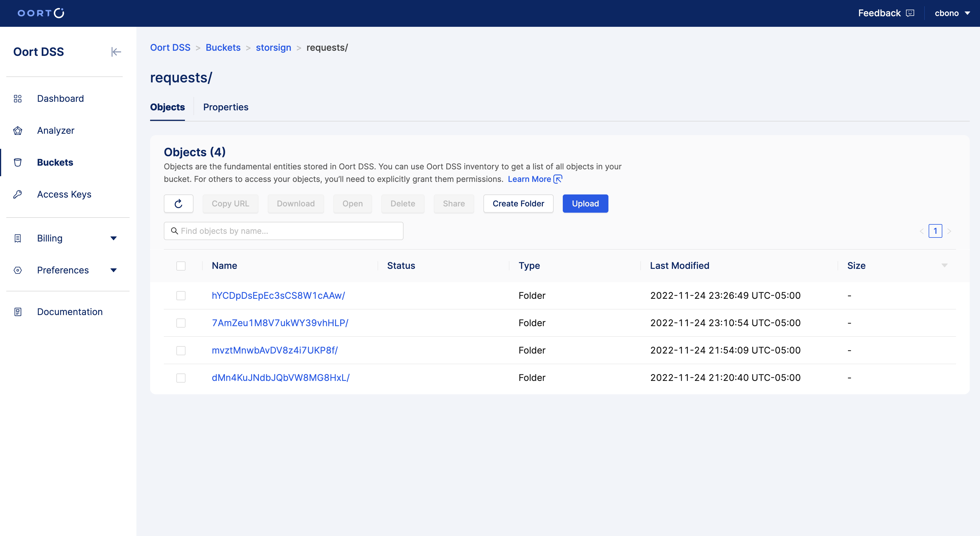Click the refresh objects icon button
This screenshot has height=536, width=980.
178,204
